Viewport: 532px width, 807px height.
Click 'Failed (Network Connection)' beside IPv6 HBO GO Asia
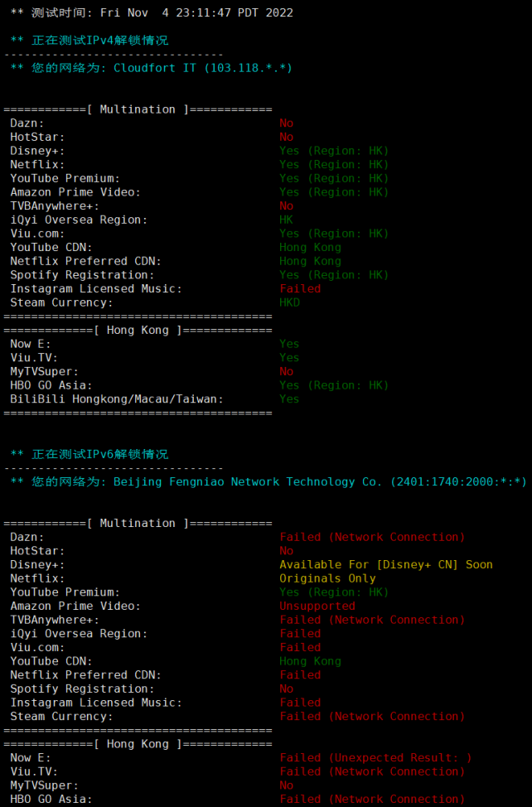pos(372,800)
